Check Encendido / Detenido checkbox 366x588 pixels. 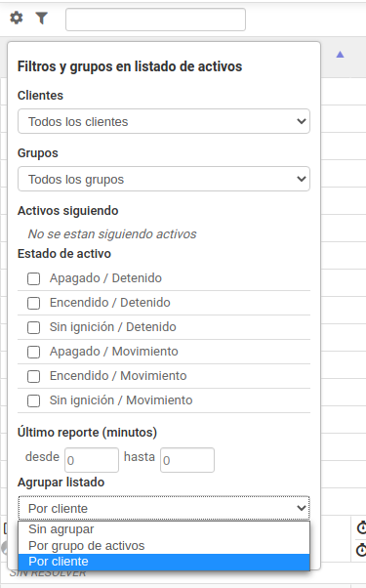click(34, 303)
